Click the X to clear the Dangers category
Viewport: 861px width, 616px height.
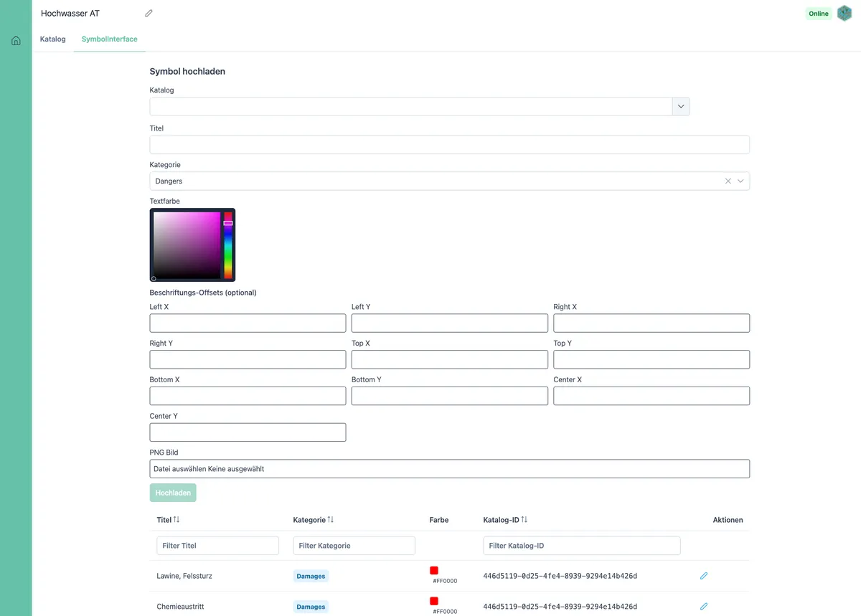coord(728,181)
